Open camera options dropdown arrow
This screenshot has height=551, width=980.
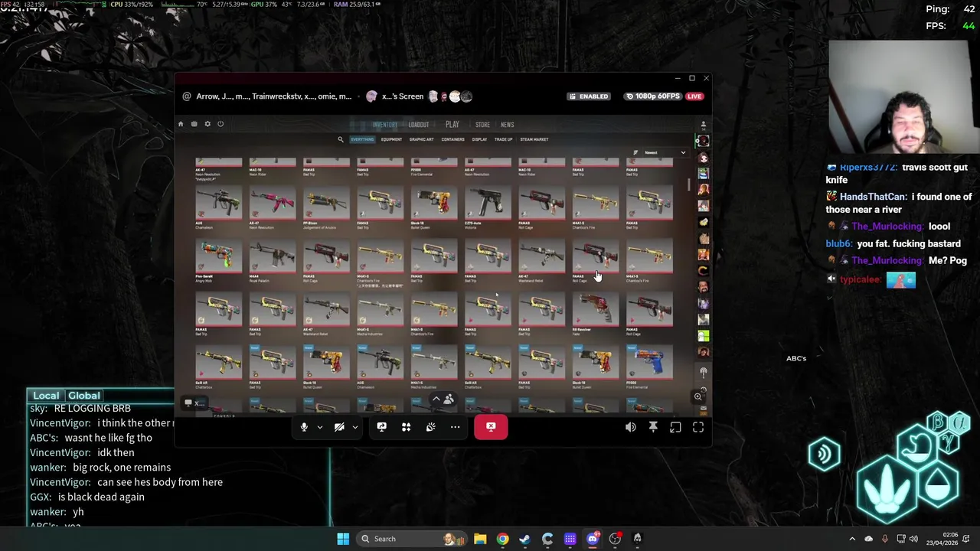tap(354, 427)
